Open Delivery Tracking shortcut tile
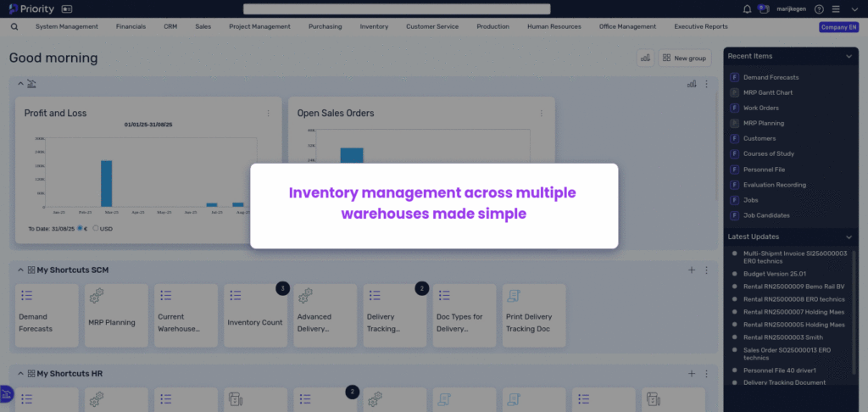Screen dimensions: 868x412 coord(395,315)
